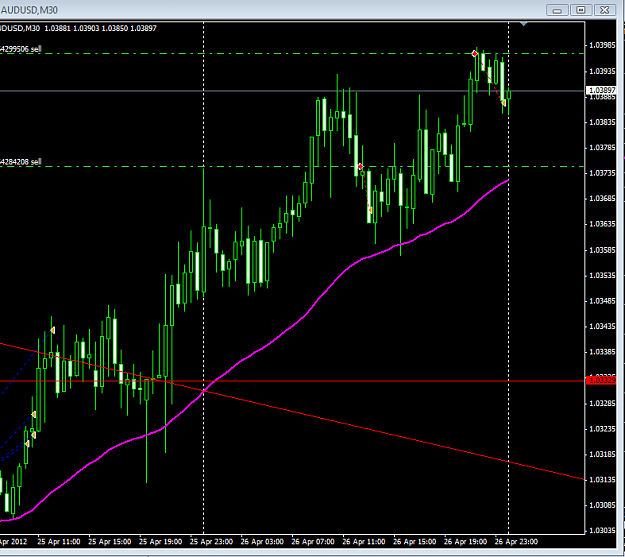Click the 1.03185 price scale label
Screen dimensions: 625x557
602,455
